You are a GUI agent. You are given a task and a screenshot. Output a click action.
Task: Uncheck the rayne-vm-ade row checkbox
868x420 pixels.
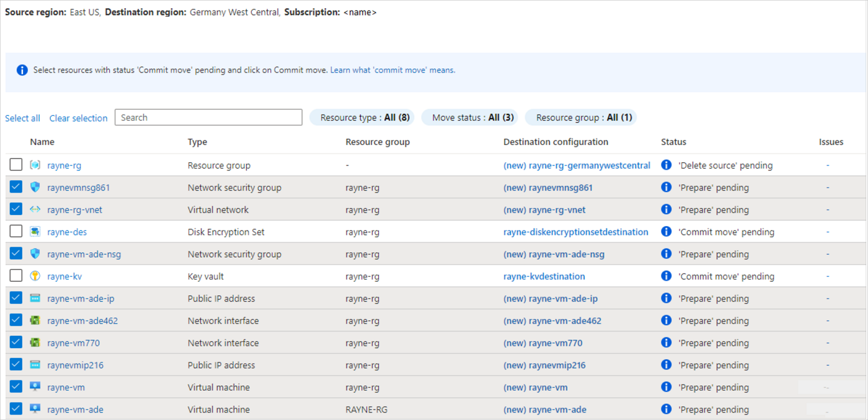pyautogui.click(x=16, y=409)
